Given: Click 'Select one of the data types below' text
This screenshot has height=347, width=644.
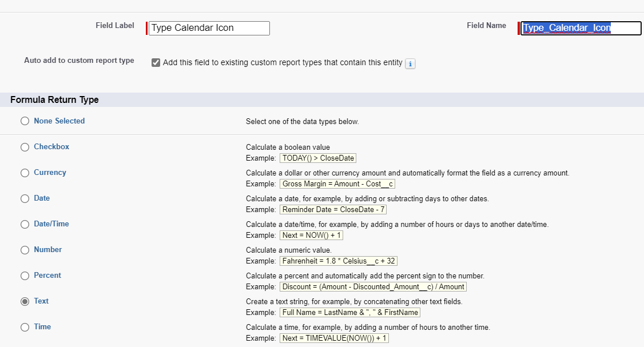Looking at the screenshot, I should (x=303, y=122).
